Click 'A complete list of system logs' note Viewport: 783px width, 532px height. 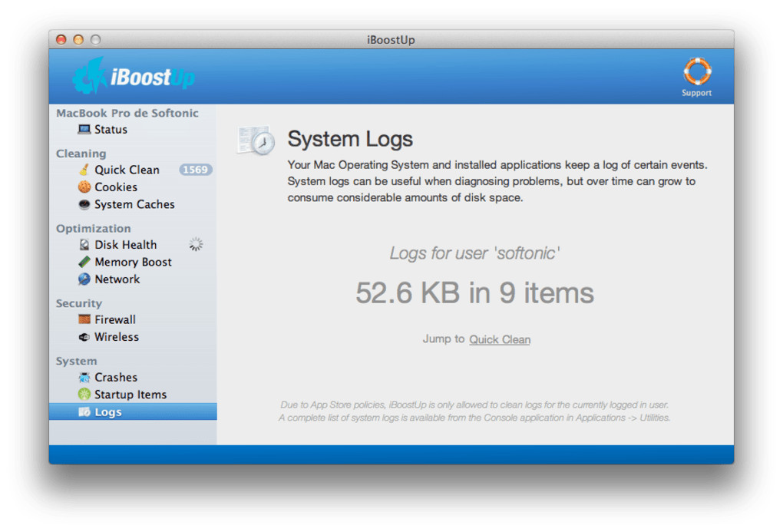click(x=474, y=418)
